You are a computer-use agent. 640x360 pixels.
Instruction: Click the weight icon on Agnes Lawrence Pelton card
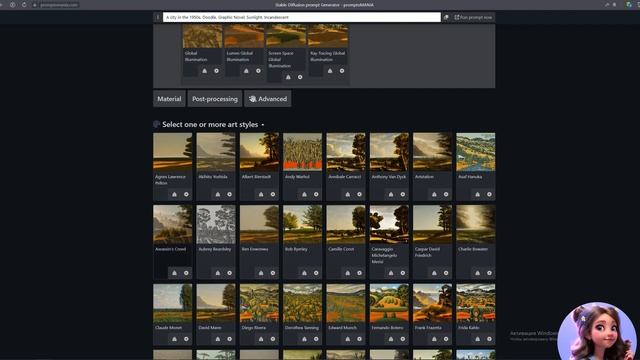(x=174, y=194)
